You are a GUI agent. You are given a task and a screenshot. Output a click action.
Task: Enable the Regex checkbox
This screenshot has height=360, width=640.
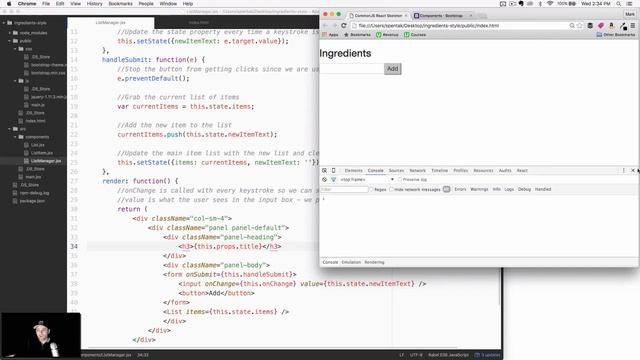371,189
